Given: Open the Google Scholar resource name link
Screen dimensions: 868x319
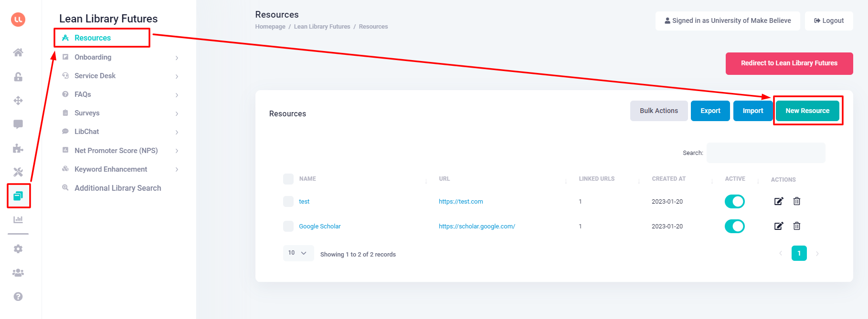Looking at the screenshot, I should [x=319, y=226].
